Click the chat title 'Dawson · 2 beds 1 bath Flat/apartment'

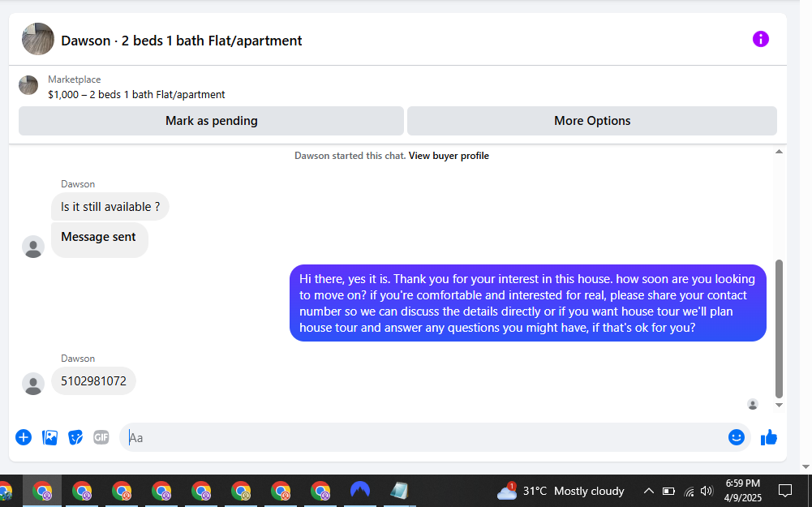coord(181,41)
